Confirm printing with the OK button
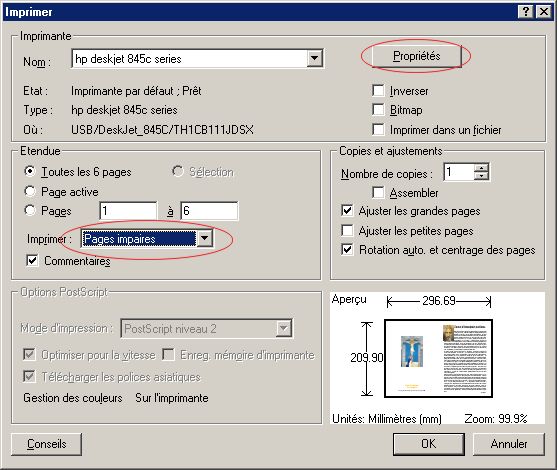The image size is (557, 470). [x=429, y=444]
